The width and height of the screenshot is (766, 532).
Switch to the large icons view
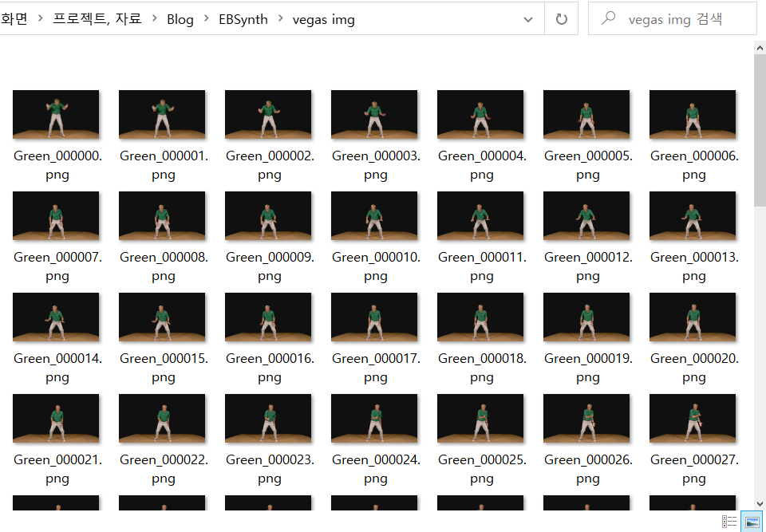pos(752,522)
